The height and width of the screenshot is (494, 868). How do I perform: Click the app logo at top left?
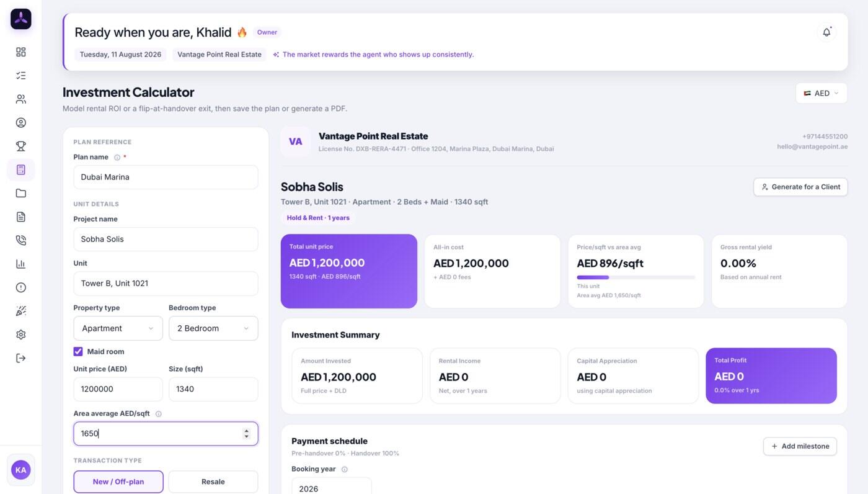[20, 19]
